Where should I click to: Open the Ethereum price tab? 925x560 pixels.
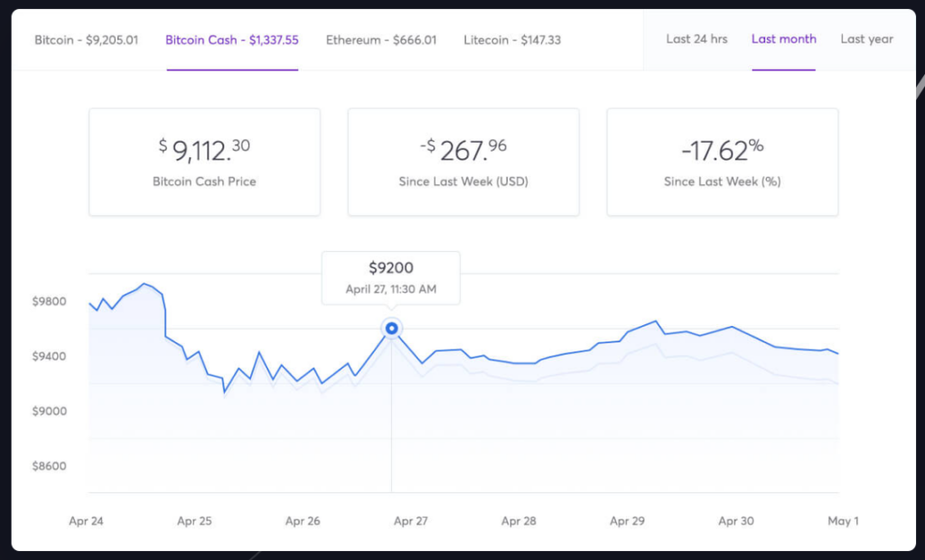click(x=381, y=40)
